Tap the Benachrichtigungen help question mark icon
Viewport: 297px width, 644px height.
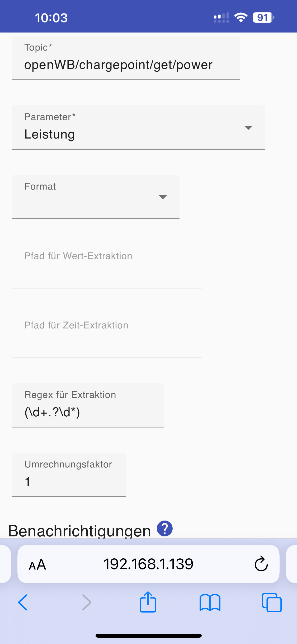pyautogui.click(x=165, y=529)
